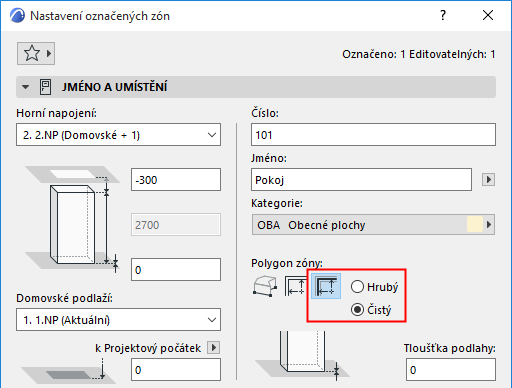Click the disabled height field showing 2700
The height and width of the screenshot is (388, 512).
pyautogui.click(x=176, y=225)
